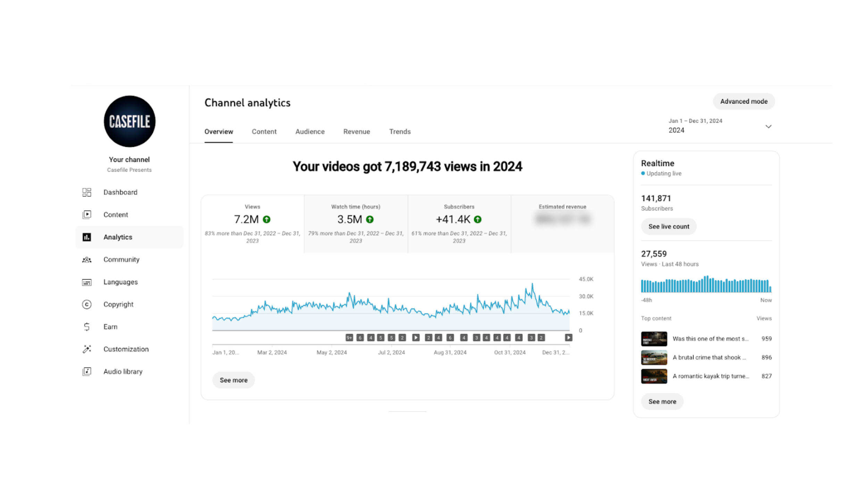The image size is (868, 488).
Task: Open the Copyright circle-C icon
Action: click(87, 304)
